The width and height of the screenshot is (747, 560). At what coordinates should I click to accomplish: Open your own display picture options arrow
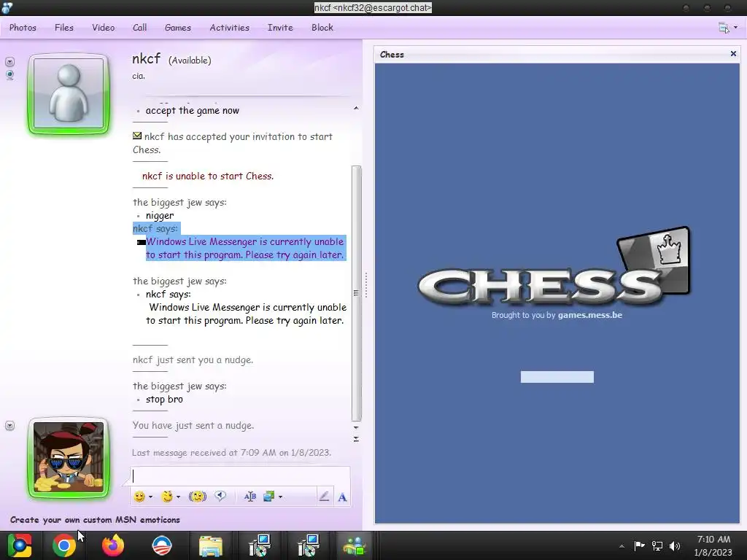coord(9,426)
